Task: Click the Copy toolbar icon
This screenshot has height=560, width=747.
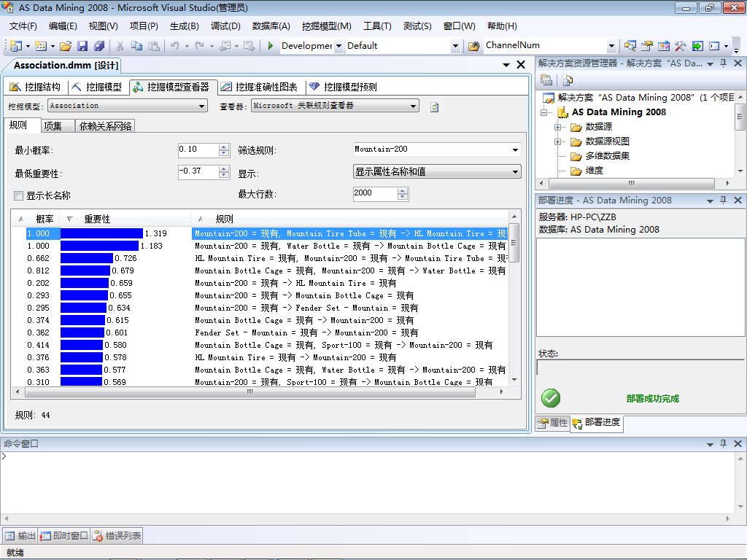Action: pos(136,46)
